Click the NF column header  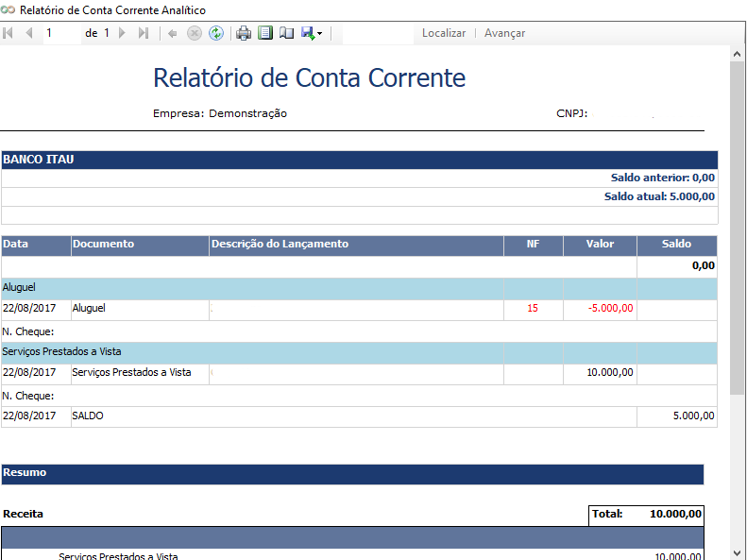click(x=533, y=246)
